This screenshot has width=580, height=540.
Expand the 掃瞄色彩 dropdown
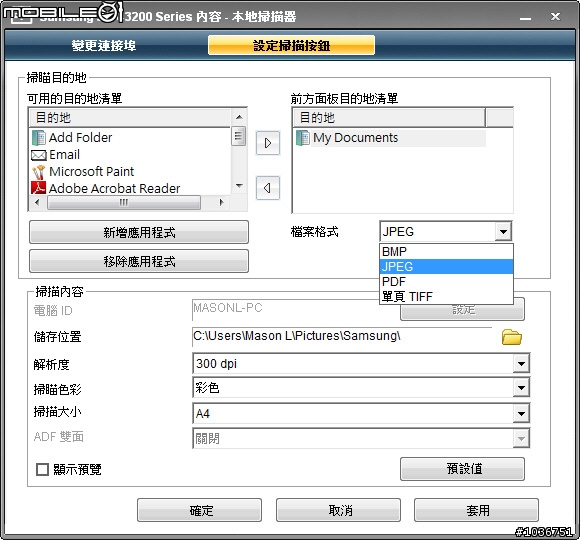[521, 388]
